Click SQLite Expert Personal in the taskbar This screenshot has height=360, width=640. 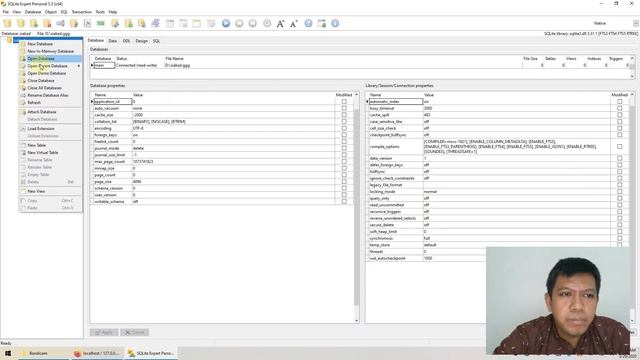[151, 353]
